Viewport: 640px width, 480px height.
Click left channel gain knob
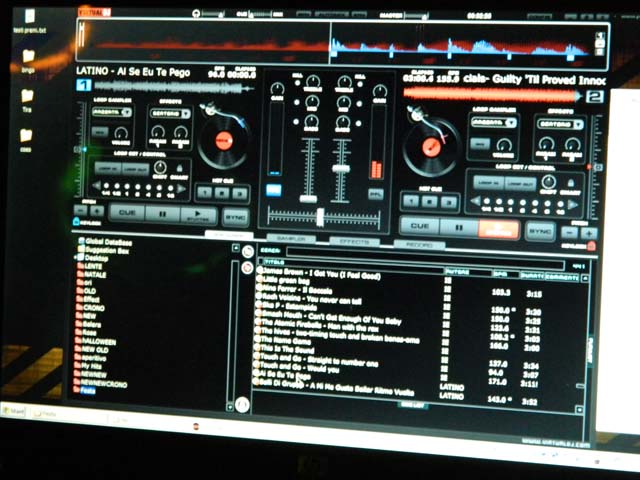pyautogui.click(x=277, y=89)
